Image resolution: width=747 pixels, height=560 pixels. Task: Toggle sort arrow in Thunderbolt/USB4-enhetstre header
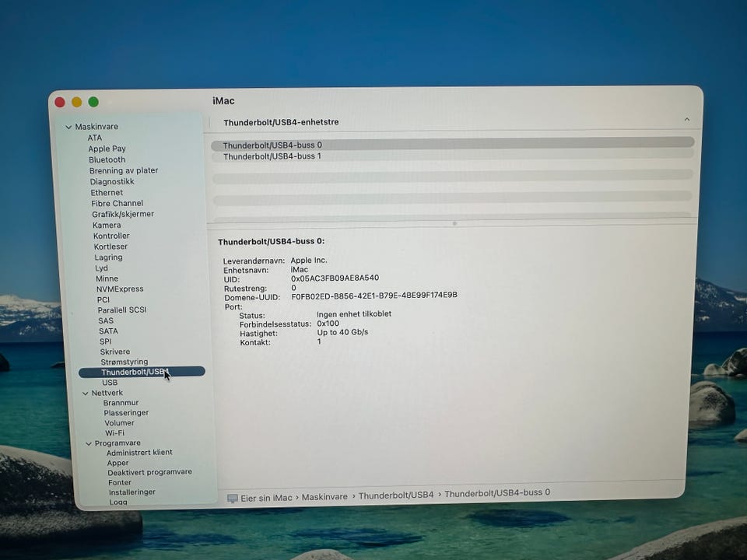[686, 120]
